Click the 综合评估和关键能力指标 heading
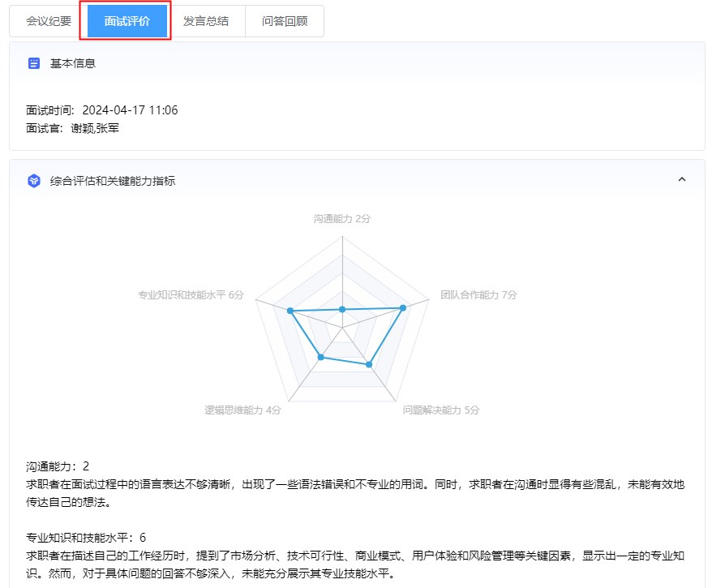 pyautogui.click(x=113, y=181)
